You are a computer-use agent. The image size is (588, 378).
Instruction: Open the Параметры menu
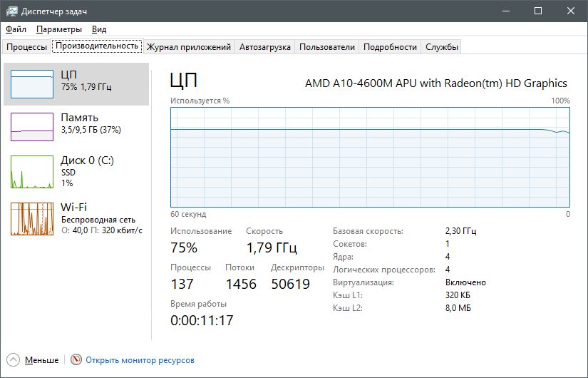coord(59,29)
